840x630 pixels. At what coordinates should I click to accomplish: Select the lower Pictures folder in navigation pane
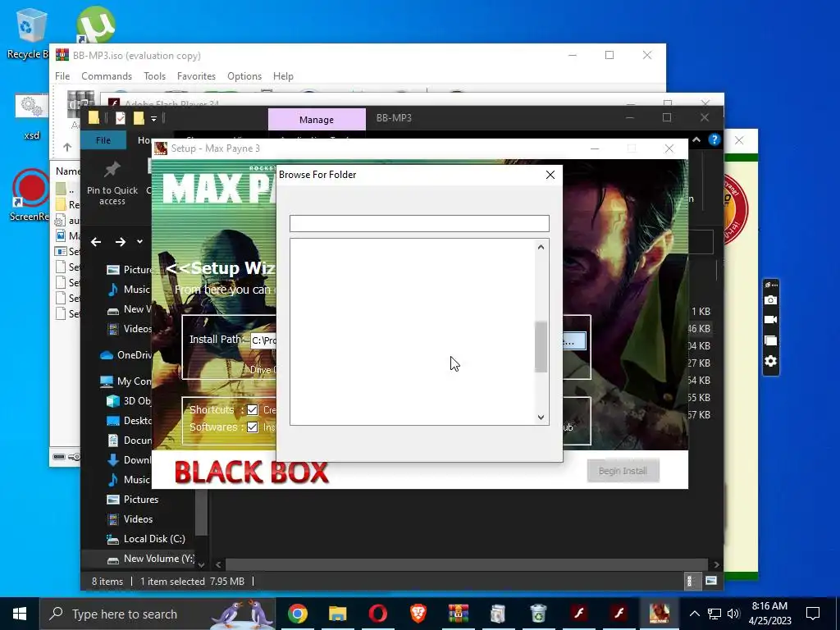pos(133,500)
